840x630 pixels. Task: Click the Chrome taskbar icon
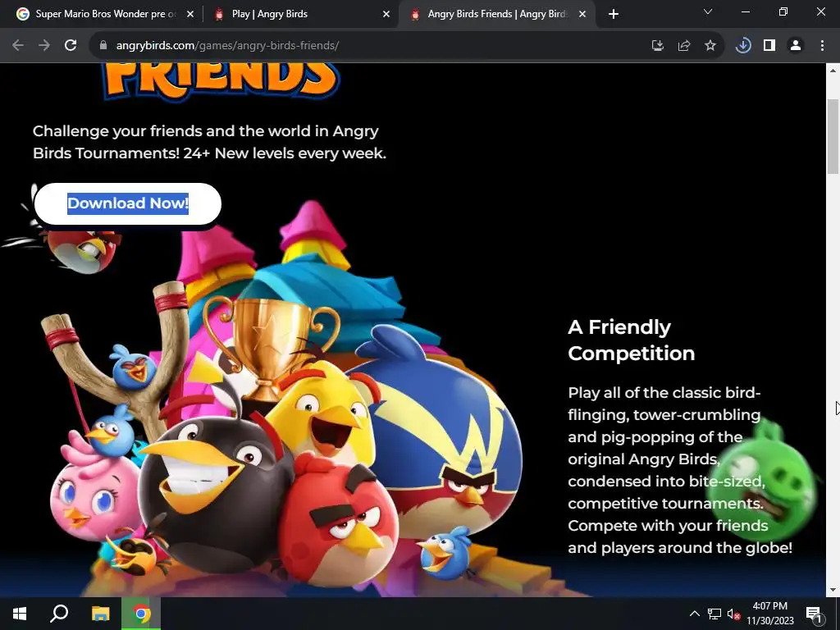pyautogui.click(x=141, y=614)
